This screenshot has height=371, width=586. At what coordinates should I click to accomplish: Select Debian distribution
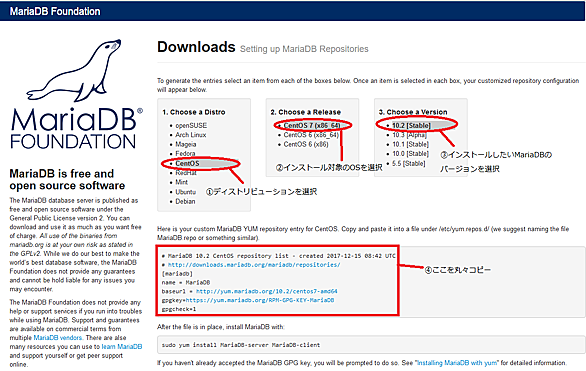pyautogui.click(x=185, y=201)
